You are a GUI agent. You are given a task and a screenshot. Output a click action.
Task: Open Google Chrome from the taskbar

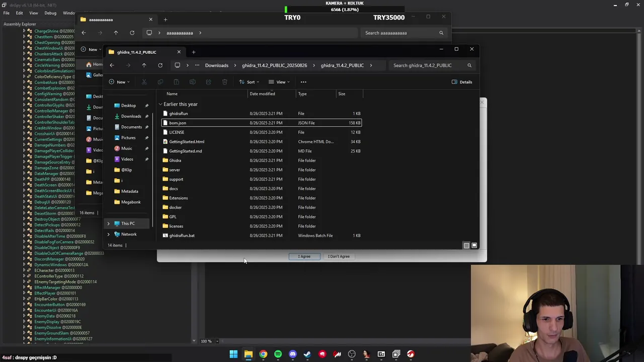[x=263, y=354]
